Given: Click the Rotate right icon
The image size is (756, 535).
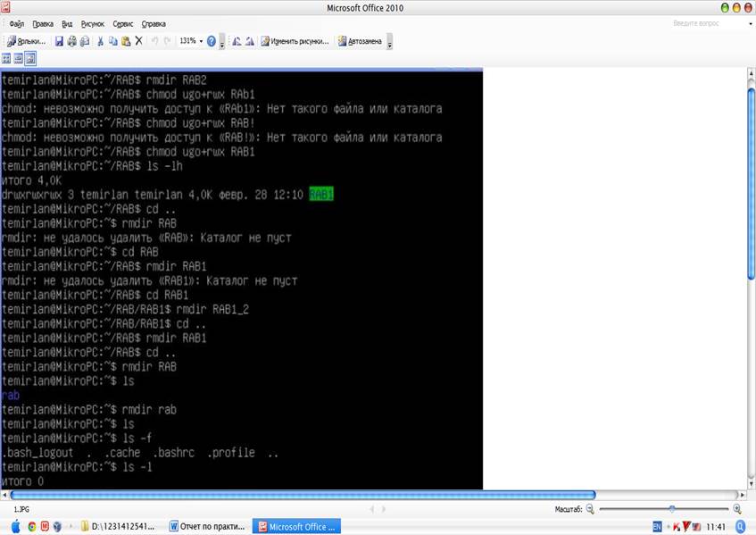Looking at the screenshot, I should point(249,41).
